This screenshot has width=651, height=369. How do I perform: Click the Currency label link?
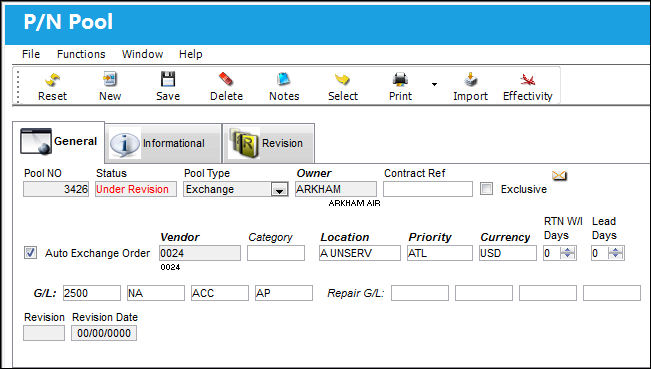[505, 237]
